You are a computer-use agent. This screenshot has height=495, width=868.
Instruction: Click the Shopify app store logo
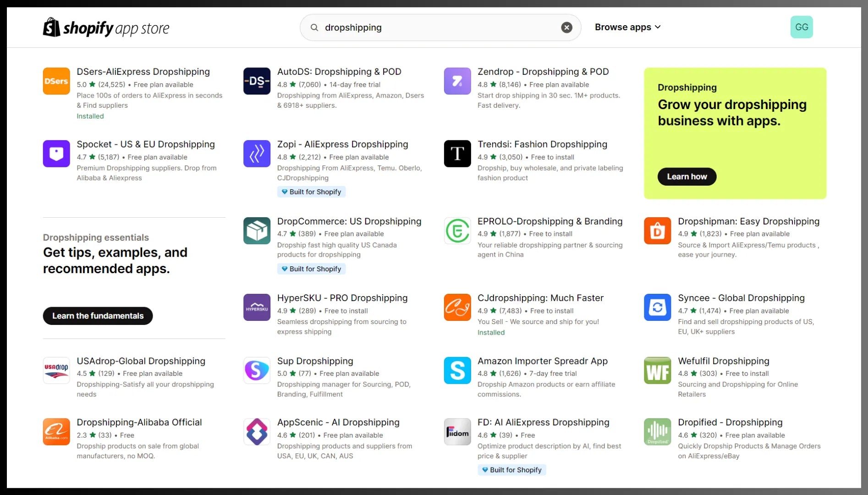(106, 28)
